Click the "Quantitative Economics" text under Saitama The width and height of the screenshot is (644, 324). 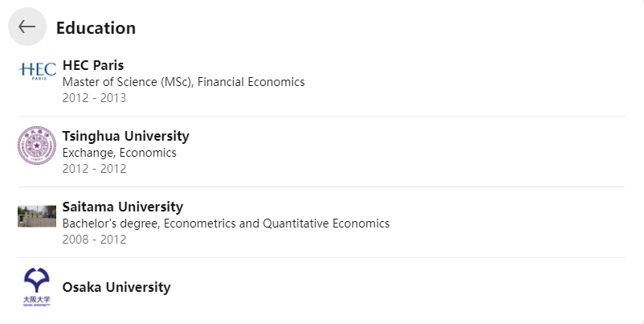326,224
